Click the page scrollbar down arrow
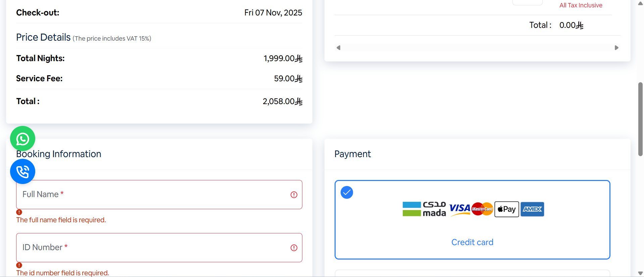The height and width of the screenshot is (277, 644). click(x=640, y=273)
